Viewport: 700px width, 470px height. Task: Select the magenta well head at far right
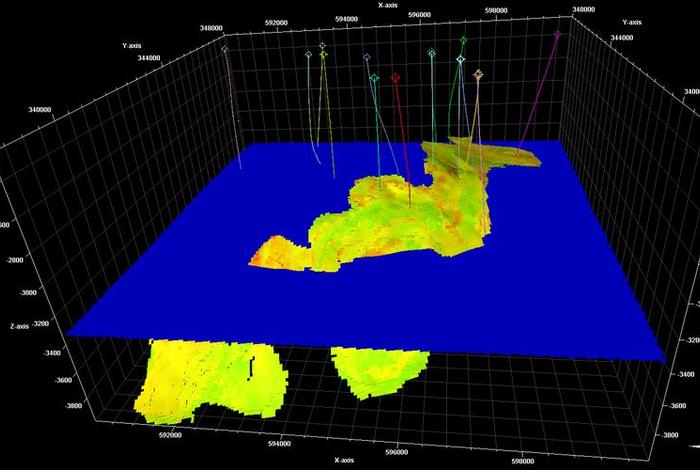click(x=557, y=33)
